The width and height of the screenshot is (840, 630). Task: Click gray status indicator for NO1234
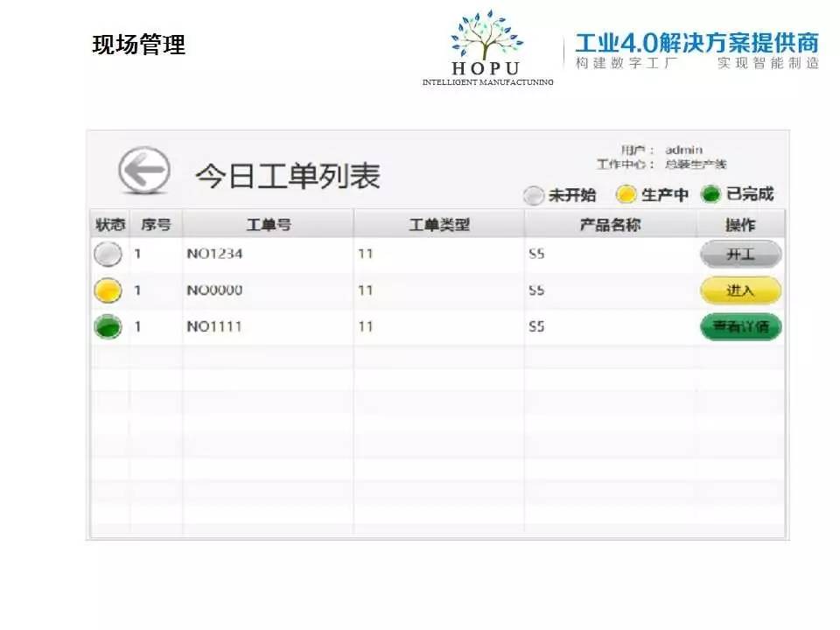tap(108, 255)
